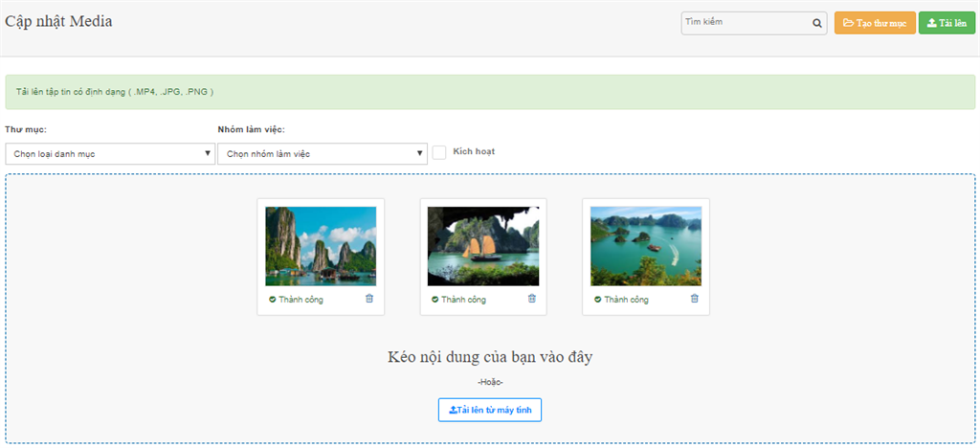This screenshot has width=980, height=448.
Task: Click the Nhóm làm việc label
Action: point(252,130)
